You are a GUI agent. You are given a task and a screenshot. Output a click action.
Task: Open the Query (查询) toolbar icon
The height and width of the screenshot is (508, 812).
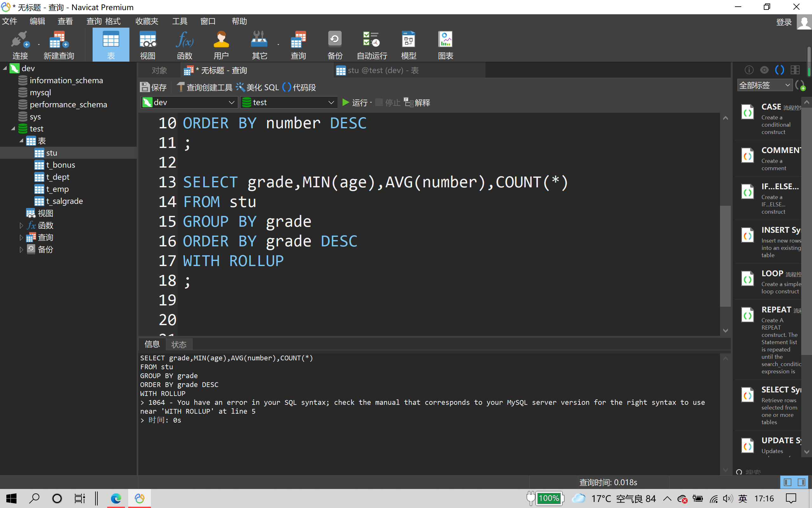click(298, 45)
